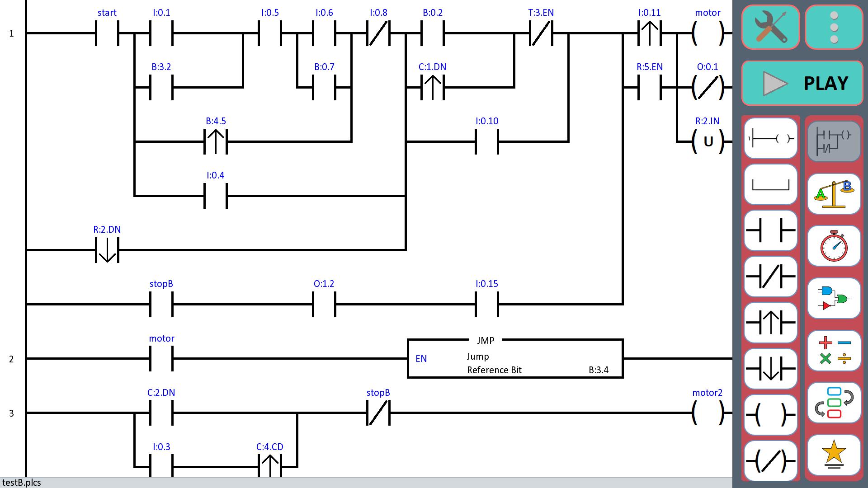Select the O:0.1 negated coil

tap(708, 88)
